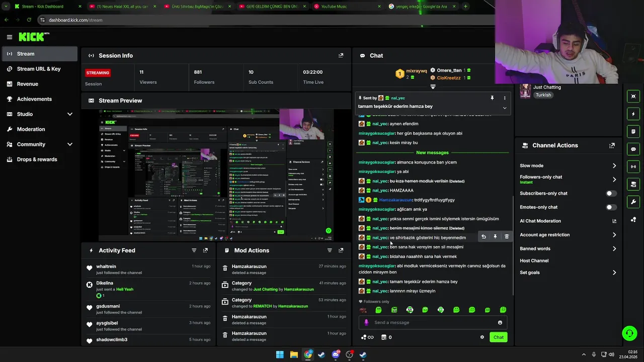Viewport: 644px width, 362px height.
Task: Open a new browser tab
Action: [465, 7]
